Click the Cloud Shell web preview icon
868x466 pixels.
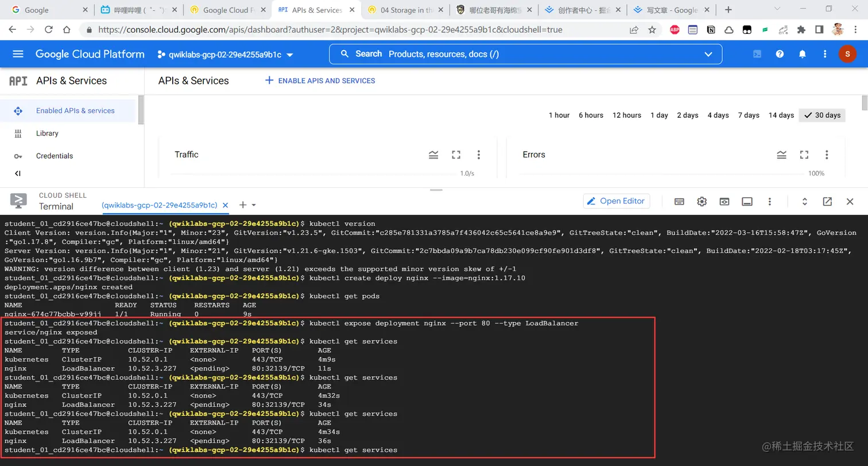point(724,201)
